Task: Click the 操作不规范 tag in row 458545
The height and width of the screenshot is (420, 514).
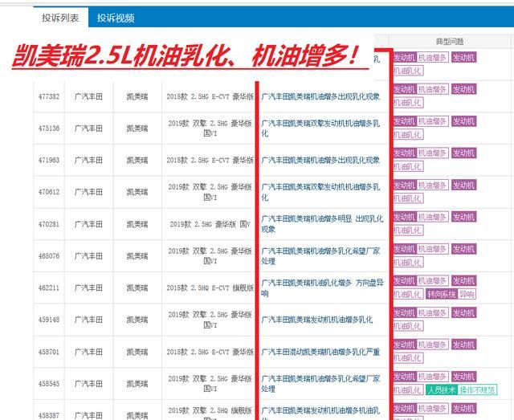Action: pyautogui.click(x=477, y=389)
